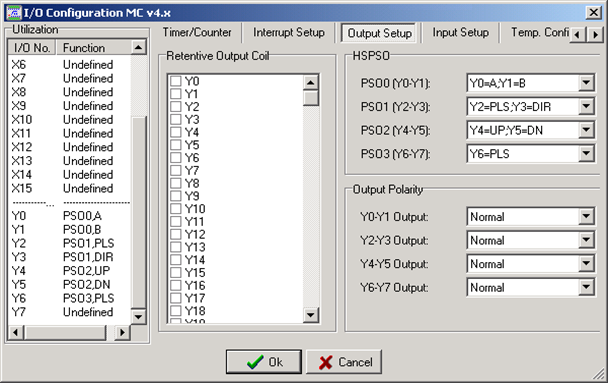The height and width of the screenshot is (384, 609).
Task: Open the Temp. Config tab
Action: pyautogui.click(x=539, y=33)
